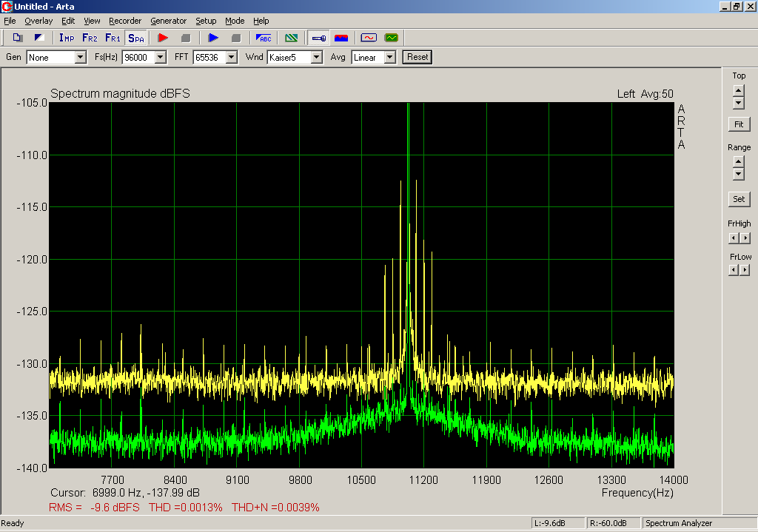Screen dimensions: 758x532
Task: Open the Recorder menu
Action: 124,21
